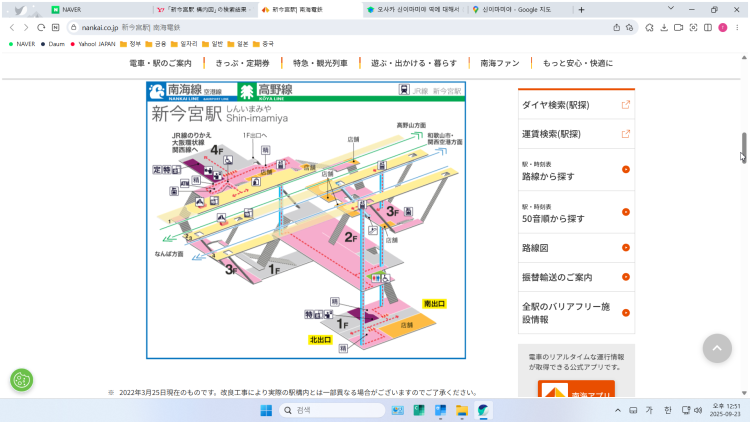The image size is (750, 422).
Task: Click the external-link icon beside 運賃検索
Action: click(x=626, y=134)
